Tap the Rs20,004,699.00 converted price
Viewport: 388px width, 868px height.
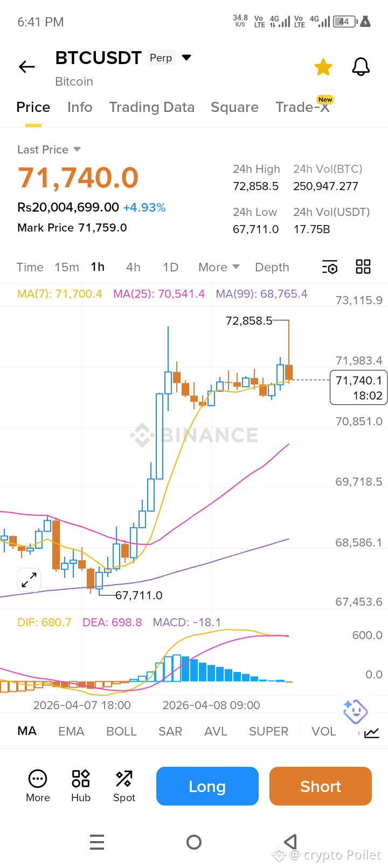click(68, 207)
